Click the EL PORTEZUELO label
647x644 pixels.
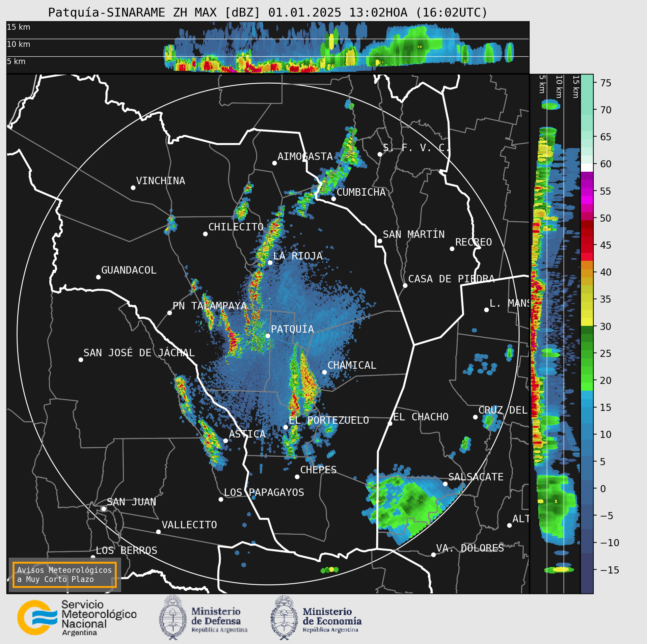[329, 420]
